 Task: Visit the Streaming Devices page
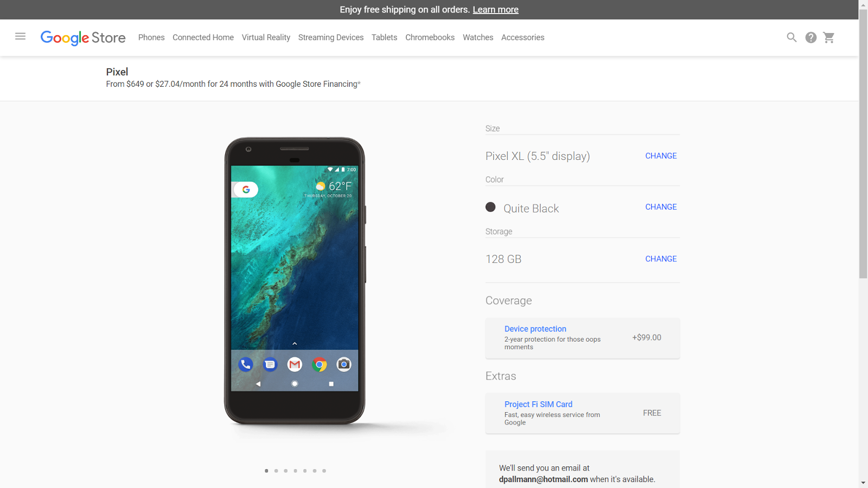pyautogui.click(x=331, y=37)
